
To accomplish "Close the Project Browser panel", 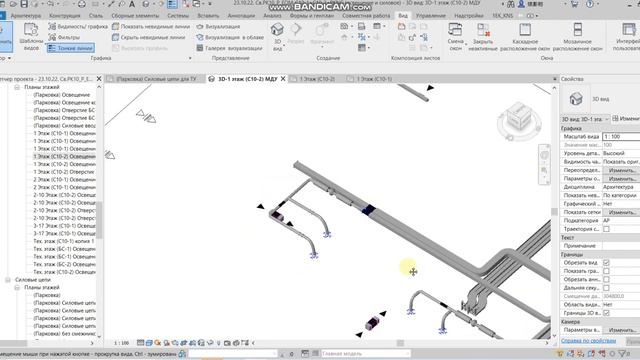I will pyautogui.click(x=99, y=78).
